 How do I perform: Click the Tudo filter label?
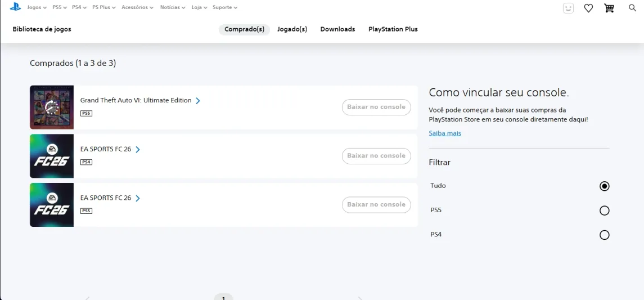coord(438,186)
